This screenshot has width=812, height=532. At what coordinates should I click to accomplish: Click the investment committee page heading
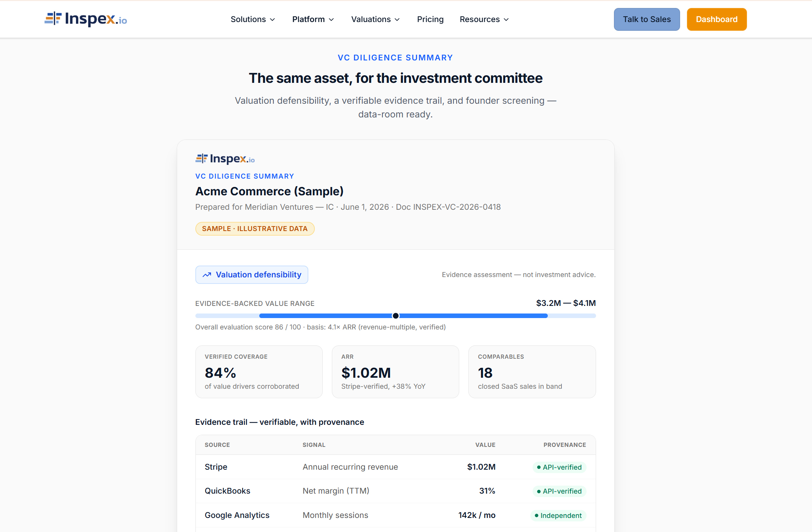point(395,78)
